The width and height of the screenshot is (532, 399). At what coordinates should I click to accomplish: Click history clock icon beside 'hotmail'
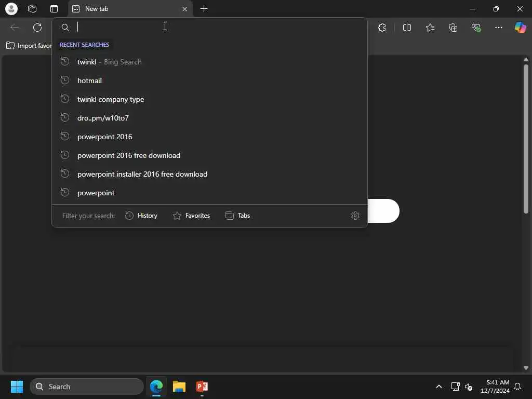(x=65, y=80)
